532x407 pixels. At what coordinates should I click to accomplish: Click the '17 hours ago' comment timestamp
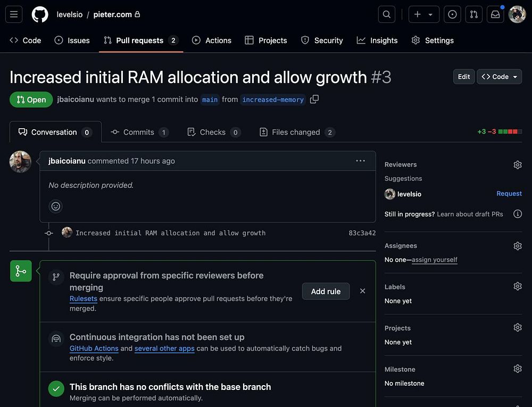click(153, 161)
